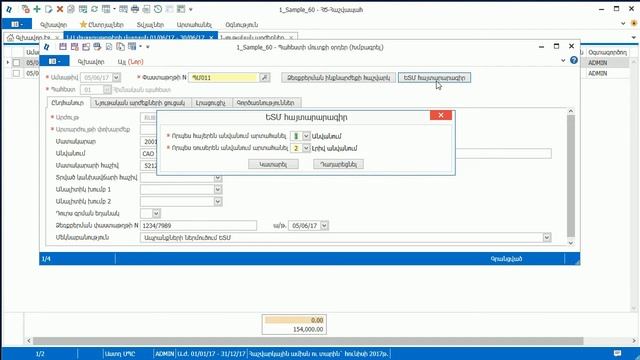
Task: Click the app logo icon in document window title bar
Action: [x=47, y=47]
